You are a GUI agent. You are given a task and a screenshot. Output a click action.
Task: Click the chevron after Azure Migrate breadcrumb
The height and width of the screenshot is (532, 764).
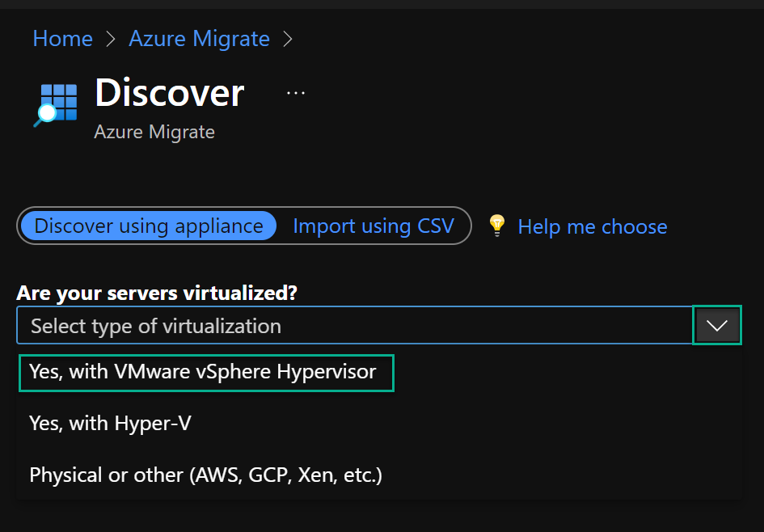[288, 39]
